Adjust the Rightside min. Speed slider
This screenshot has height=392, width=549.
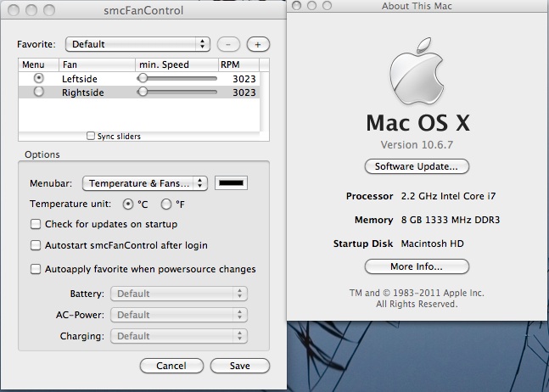(x=176, y=92)
